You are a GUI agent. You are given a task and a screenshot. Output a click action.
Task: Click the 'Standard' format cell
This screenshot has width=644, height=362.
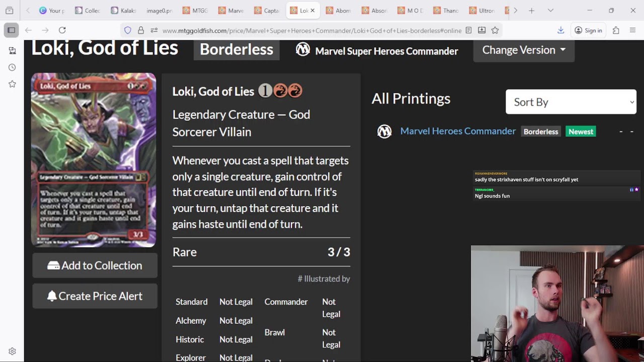coord(192,302)
